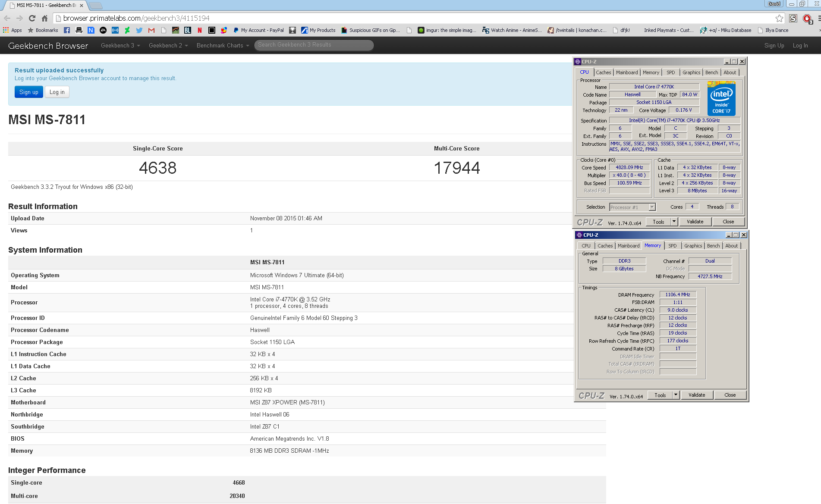
Task: Bookmark this page with the star icon
Action: [x=779, y=18]
